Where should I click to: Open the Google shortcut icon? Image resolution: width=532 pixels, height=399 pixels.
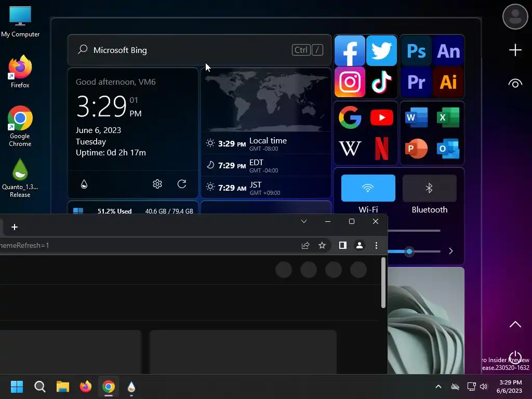350,117
